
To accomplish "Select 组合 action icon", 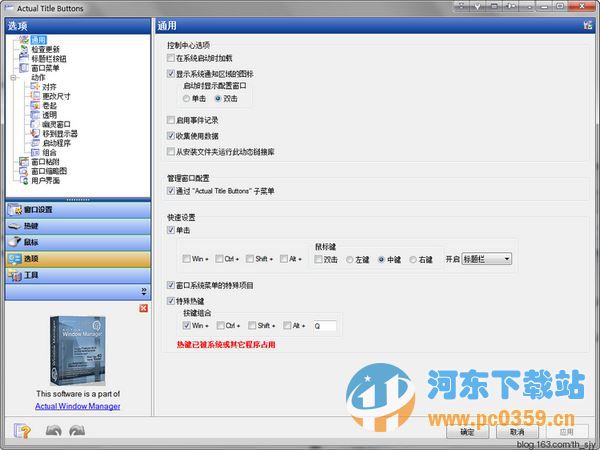I will coord(35,152).
